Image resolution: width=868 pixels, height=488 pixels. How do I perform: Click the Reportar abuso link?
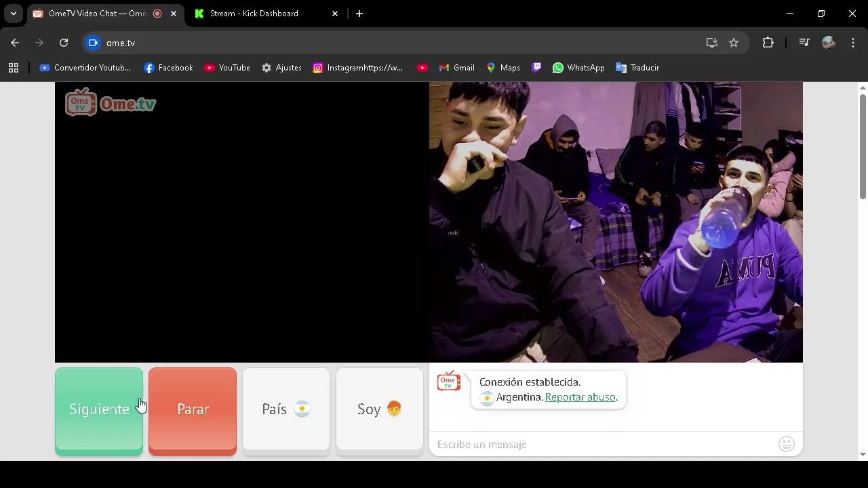tap(580, 397)
